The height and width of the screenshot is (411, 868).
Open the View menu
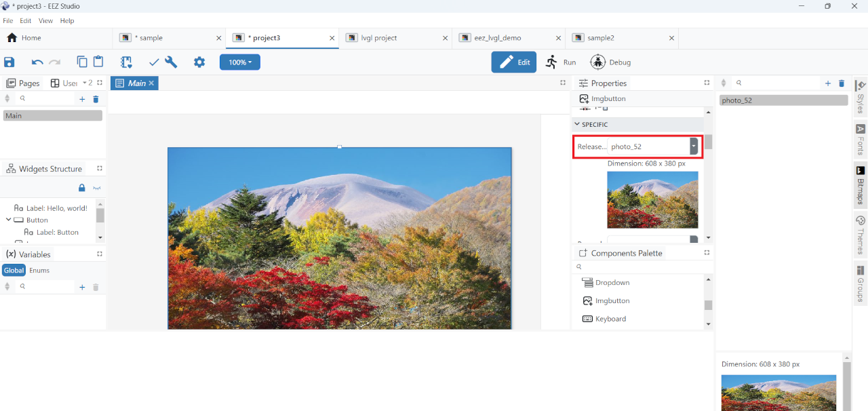tap(45, 21)
